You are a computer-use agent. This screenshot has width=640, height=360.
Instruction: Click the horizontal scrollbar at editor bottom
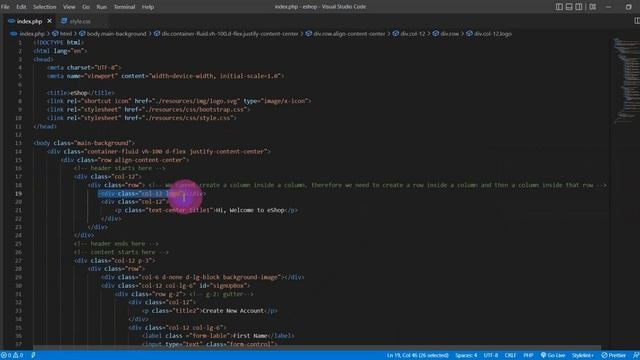[x=316, y=348]
